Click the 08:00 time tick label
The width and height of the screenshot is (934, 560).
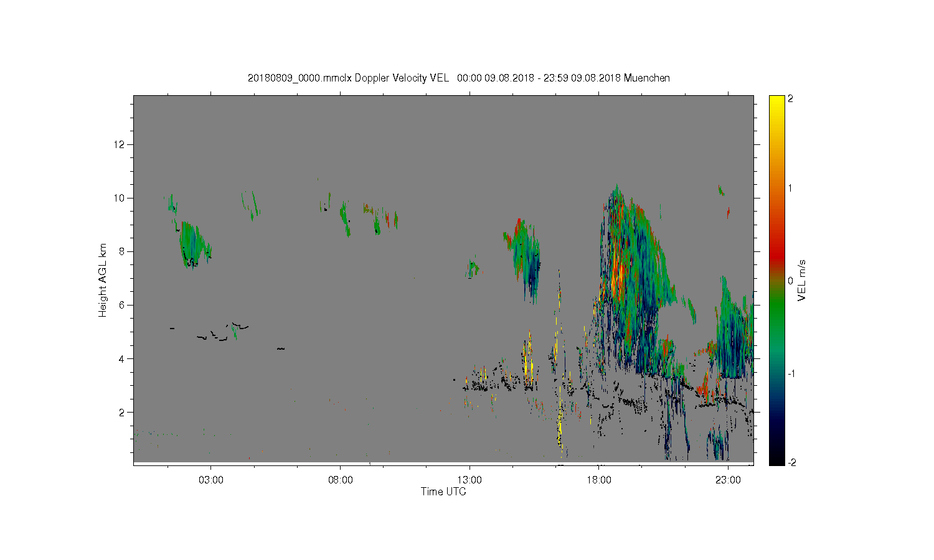[x=340, y=480]
